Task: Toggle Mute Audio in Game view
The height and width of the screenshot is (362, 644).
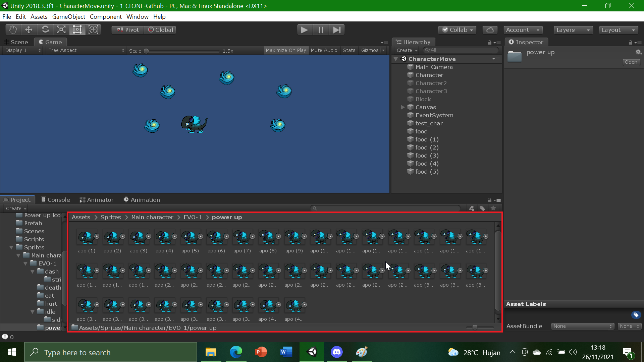Action: pyautogui.click(x=324, y=50)
